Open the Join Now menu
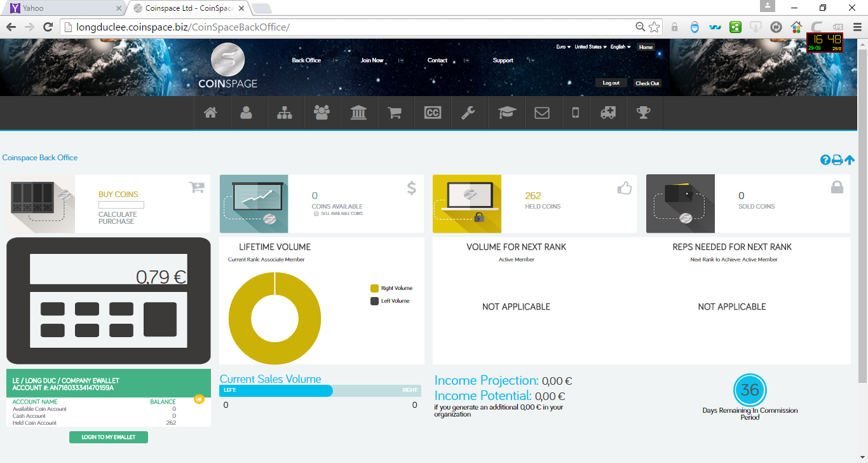This screenshot has width=868, height=463. click(372, 60)
